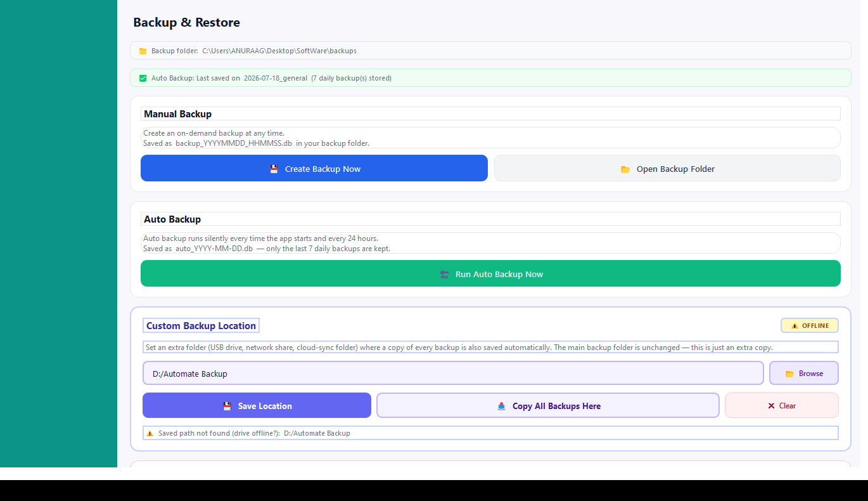Click Create Backup Now button

pyautogui.click(x=314, y=168)
